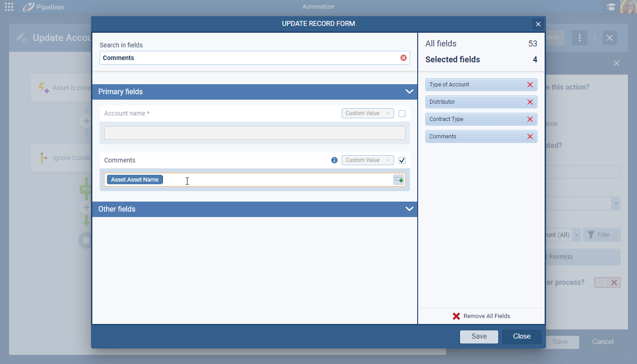Collapse the Primary fields section
The width and height of the screenshot is (637, 364).
point(409,91)
